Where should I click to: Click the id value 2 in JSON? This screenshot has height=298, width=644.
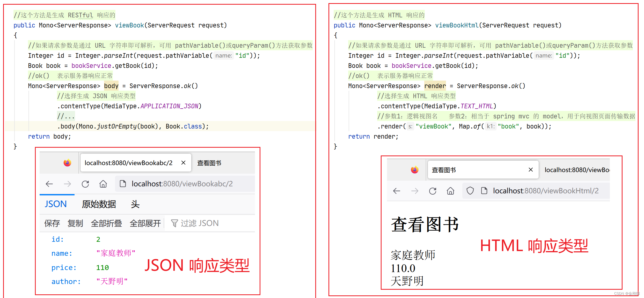[x=98, y=239]
